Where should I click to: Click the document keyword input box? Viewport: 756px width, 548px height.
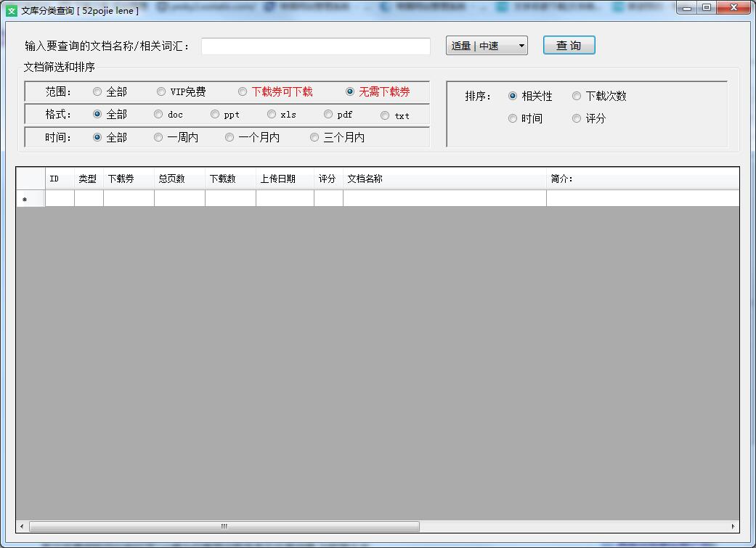point(315,45)
